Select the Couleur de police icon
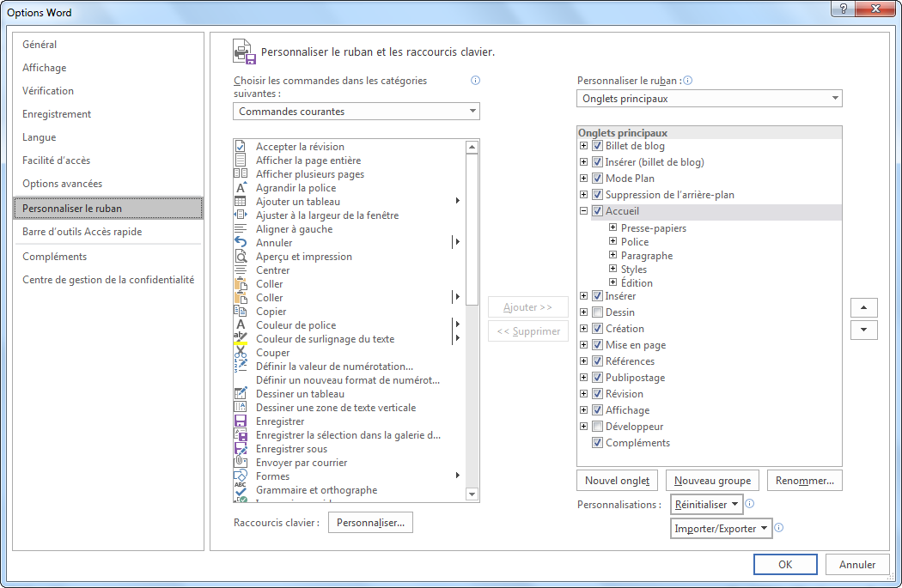902x588 pixels. [x=241, y=325]
